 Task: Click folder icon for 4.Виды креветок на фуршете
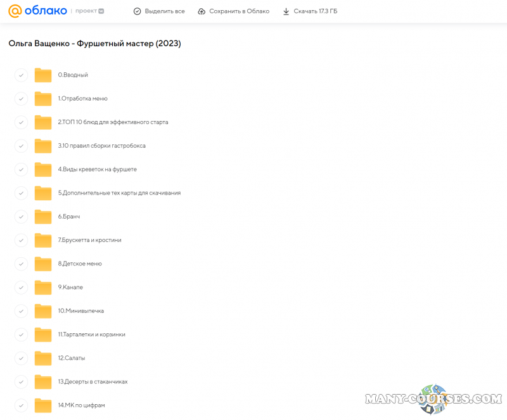tap(43, 170)
